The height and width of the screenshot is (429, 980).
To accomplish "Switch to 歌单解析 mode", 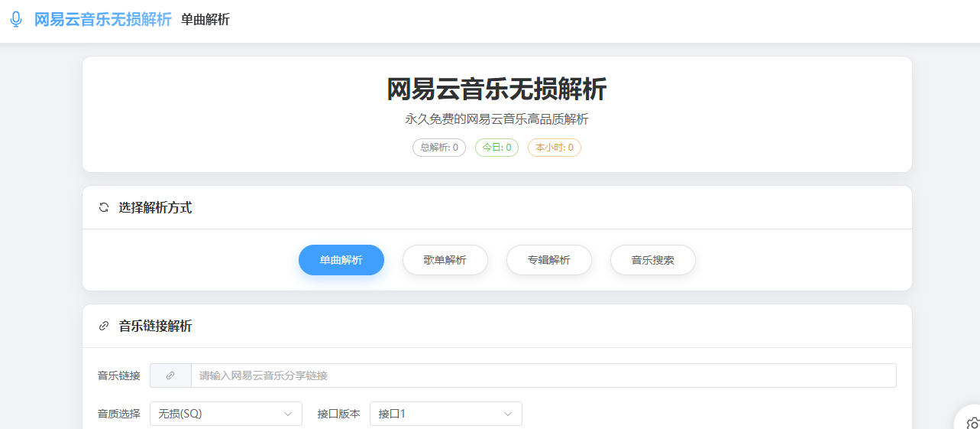I will tap(445, 260).
